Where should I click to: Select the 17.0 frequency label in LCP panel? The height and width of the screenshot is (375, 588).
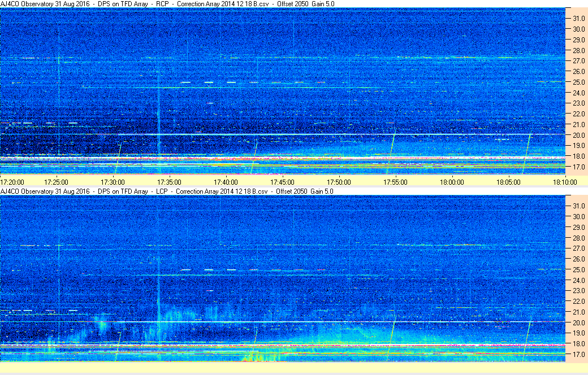point(578,354)
